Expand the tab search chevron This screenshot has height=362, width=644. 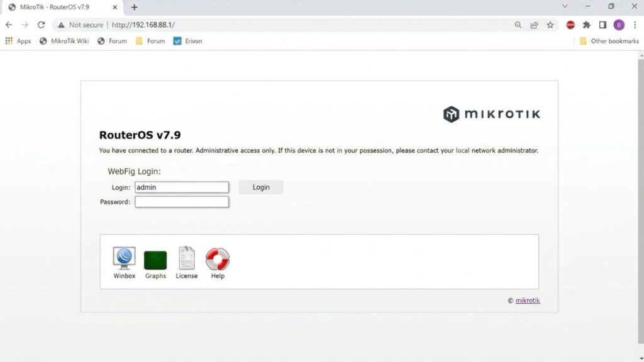click(x=565, y=6)
